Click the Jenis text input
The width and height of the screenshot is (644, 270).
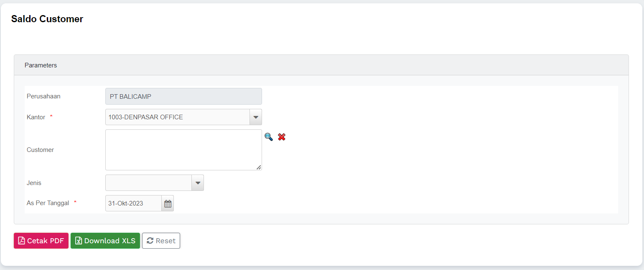(x=148, y=183)
